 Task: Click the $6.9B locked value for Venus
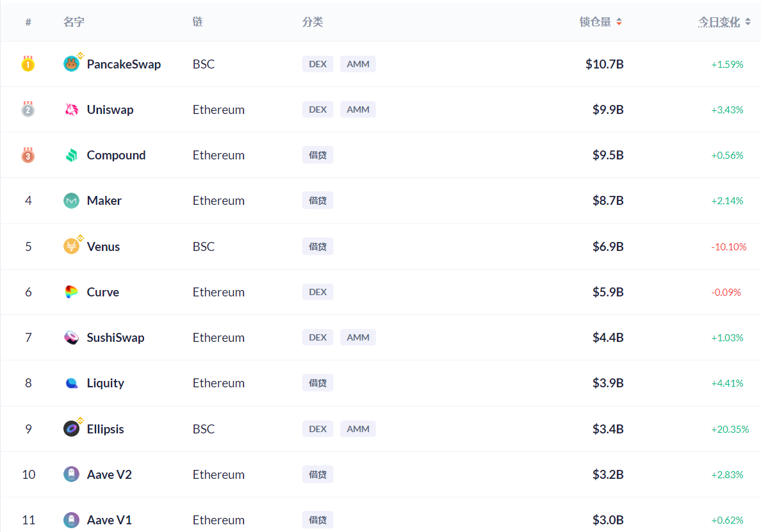(608, 246)
